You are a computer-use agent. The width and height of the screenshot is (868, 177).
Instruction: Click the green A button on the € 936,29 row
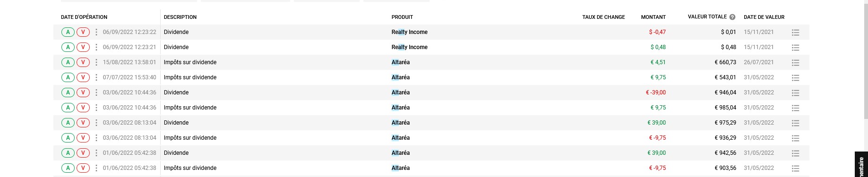(68, 138)
